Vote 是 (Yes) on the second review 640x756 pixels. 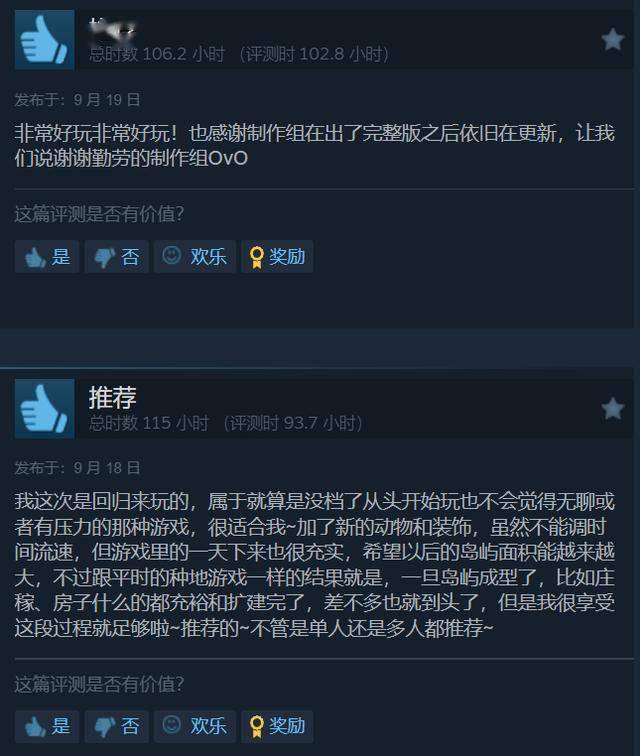click(47, 726)
